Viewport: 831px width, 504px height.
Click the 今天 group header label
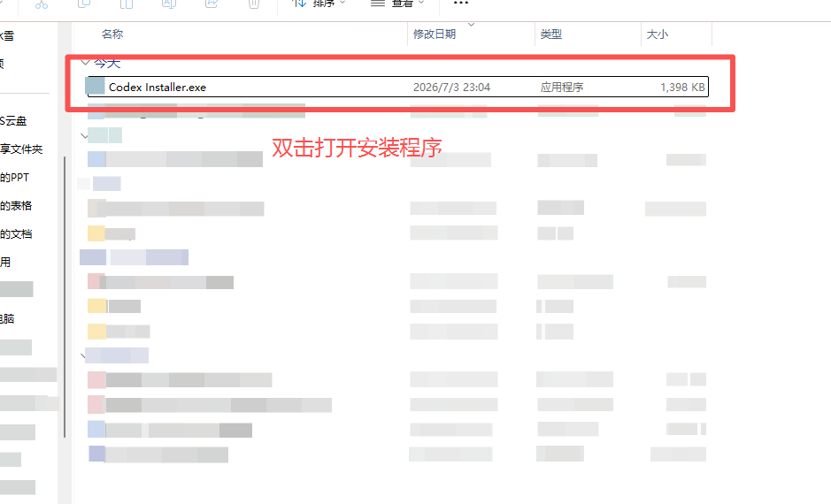(x=107, y=63)
